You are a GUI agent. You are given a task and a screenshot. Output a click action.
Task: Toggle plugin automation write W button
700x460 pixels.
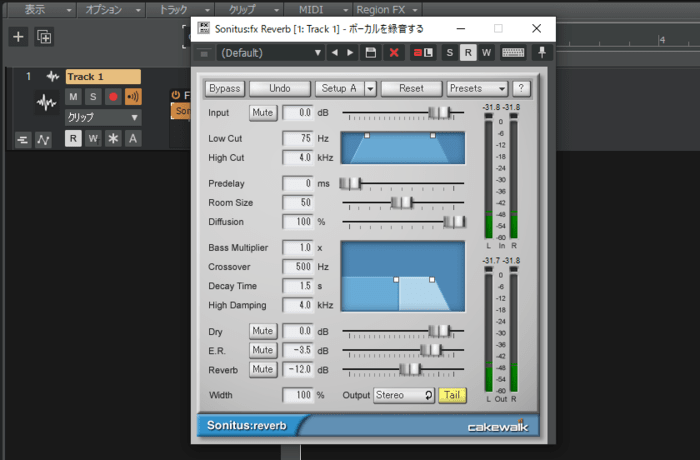pyautogui.click(x=486, y=53)
